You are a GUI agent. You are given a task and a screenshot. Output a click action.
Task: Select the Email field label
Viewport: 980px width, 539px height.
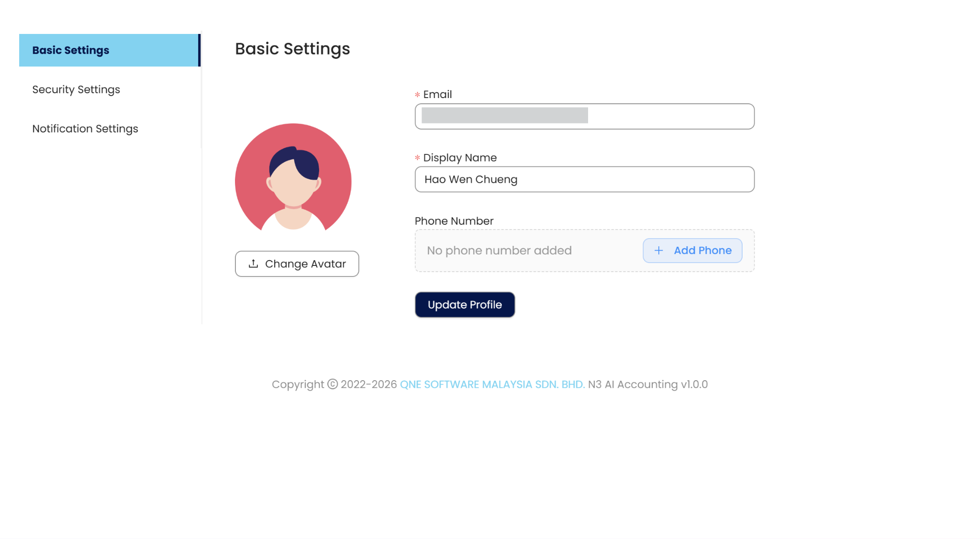coord(437,94)
